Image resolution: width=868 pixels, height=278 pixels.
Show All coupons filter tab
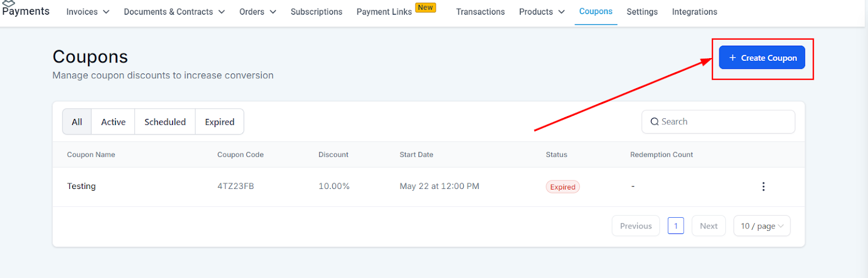77,122
